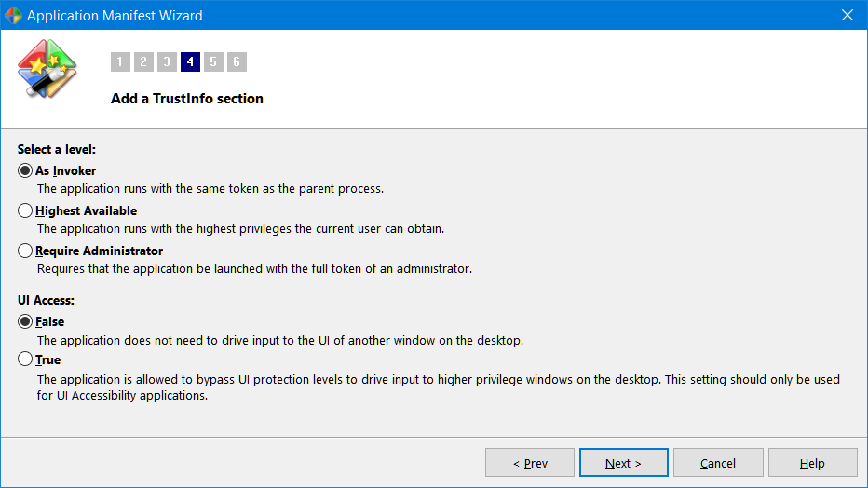Select the As Invoker level
The image size is (868, 488).
click(x=26, y=170)
